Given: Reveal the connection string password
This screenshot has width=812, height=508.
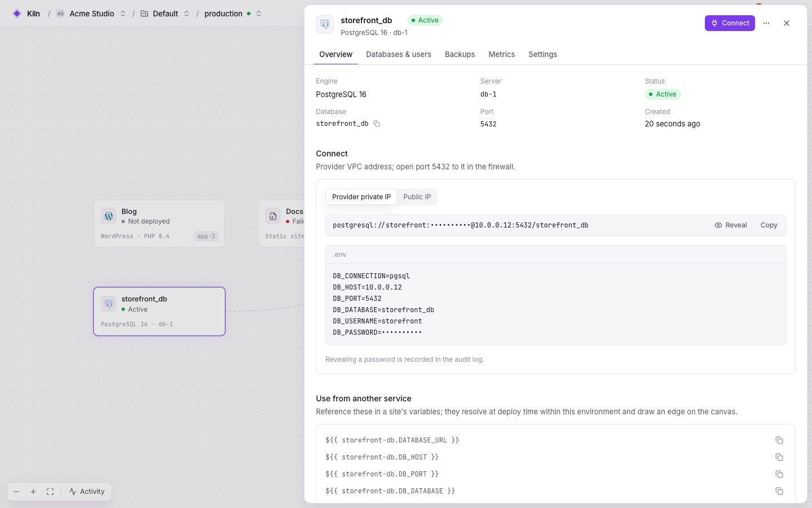Looking at the screenshot, I should (730, 225).
